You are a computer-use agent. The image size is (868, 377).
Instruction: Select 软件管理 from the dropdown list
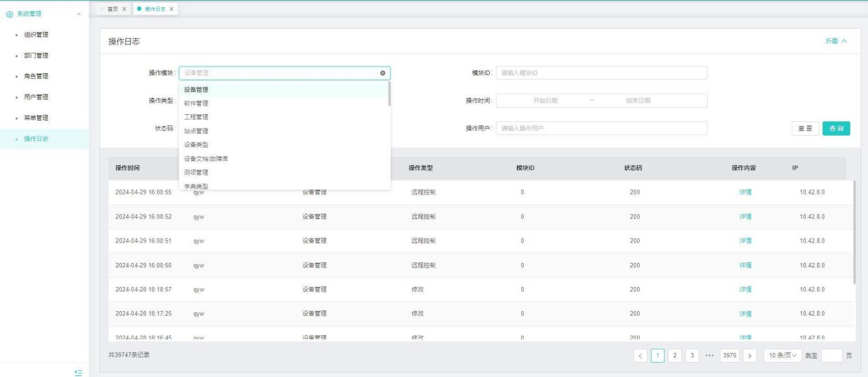(196, 103)
